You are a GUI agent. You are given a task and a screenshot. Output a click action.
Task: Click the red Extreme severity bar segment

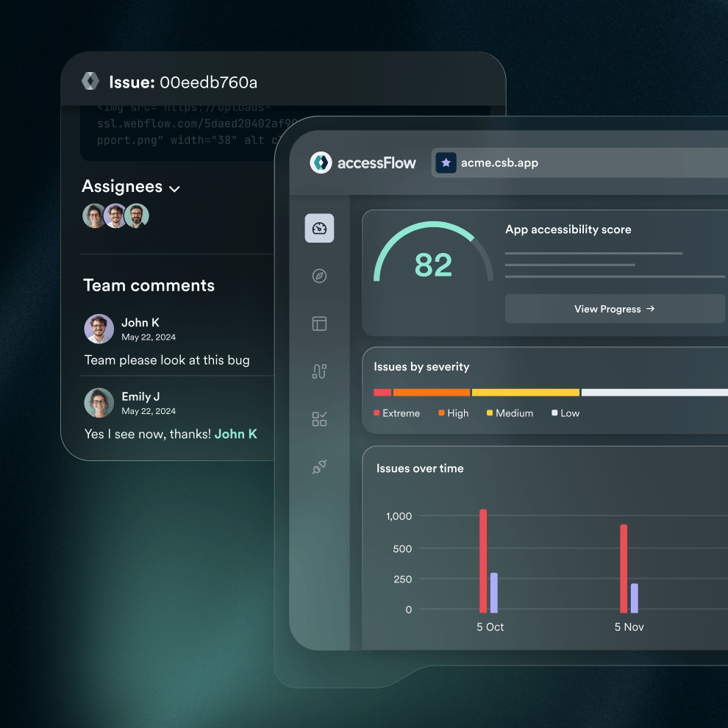point(382,393)
